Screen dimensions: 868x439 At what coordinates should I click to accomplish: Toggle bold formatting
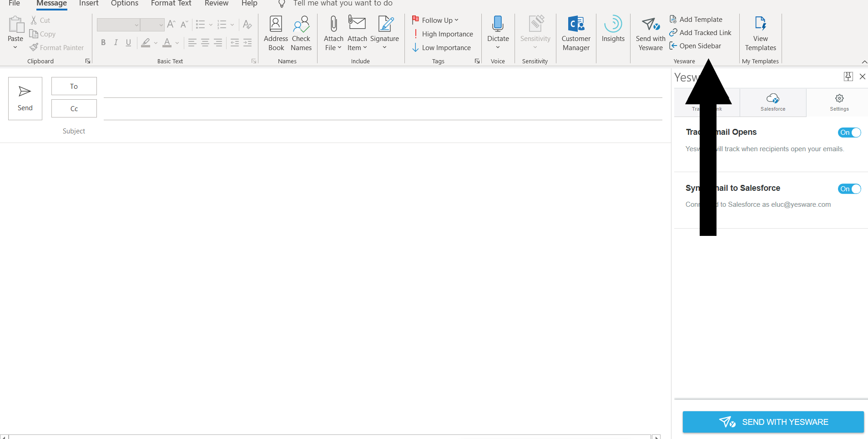pos(103,42)
